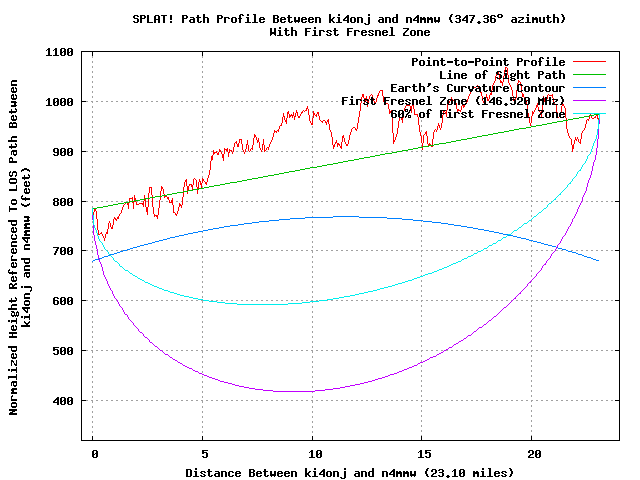Click the chart title 'SPLAT! Path Profile Between ki4onj and n4mmw'
Screen dimensions: 640x480
(x=289, y=19)
